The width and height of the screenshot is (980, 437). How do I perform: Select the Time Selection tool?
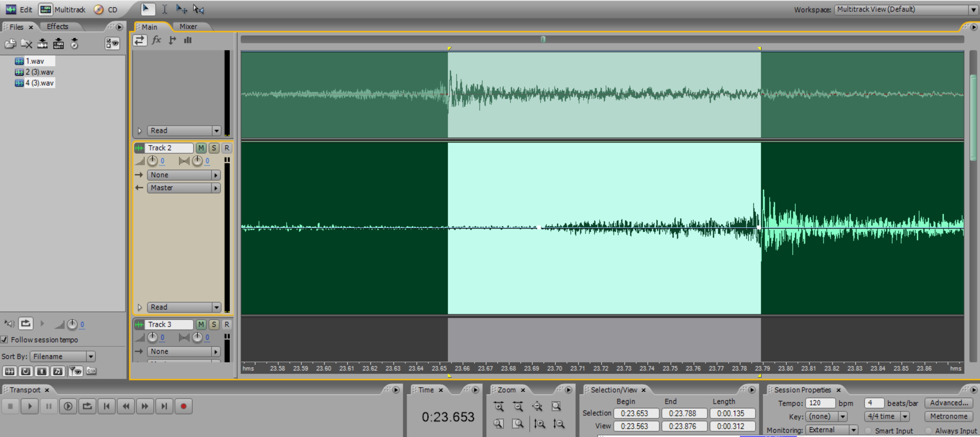[x=164, y=9]
